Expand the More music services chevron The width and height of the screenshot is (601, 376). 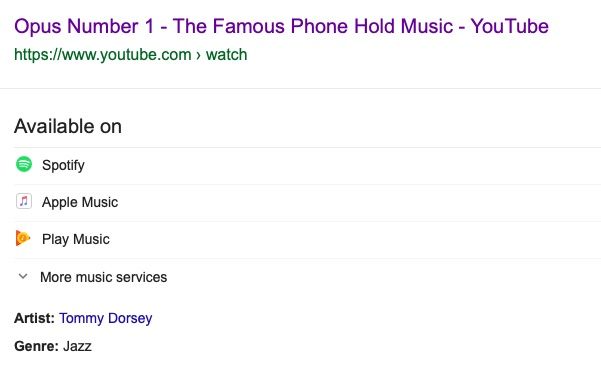(23, 276)
